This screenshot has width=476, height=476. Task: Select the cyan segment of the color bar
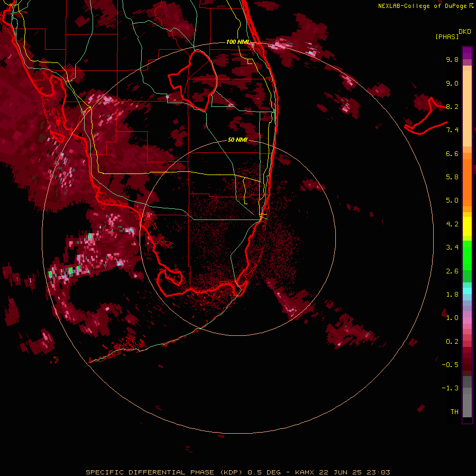pos(467,291)
